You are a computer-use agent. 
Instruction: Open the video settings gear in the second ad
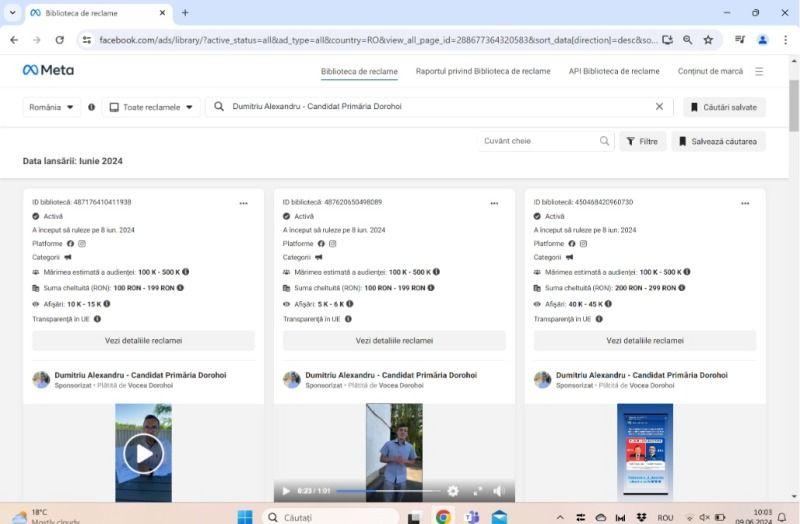tap(453, 491)
